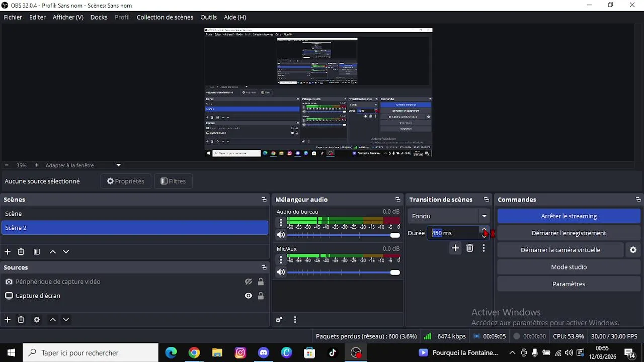Open advanced audio properties gears icon
Screen dimensions: 644x362
(x=279, y=320)
